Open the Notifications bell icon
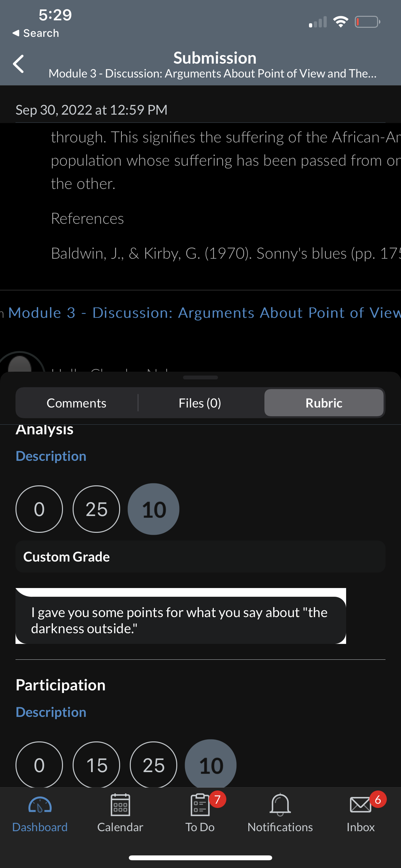The image size is (401, 868). click(x=280, y=805)
